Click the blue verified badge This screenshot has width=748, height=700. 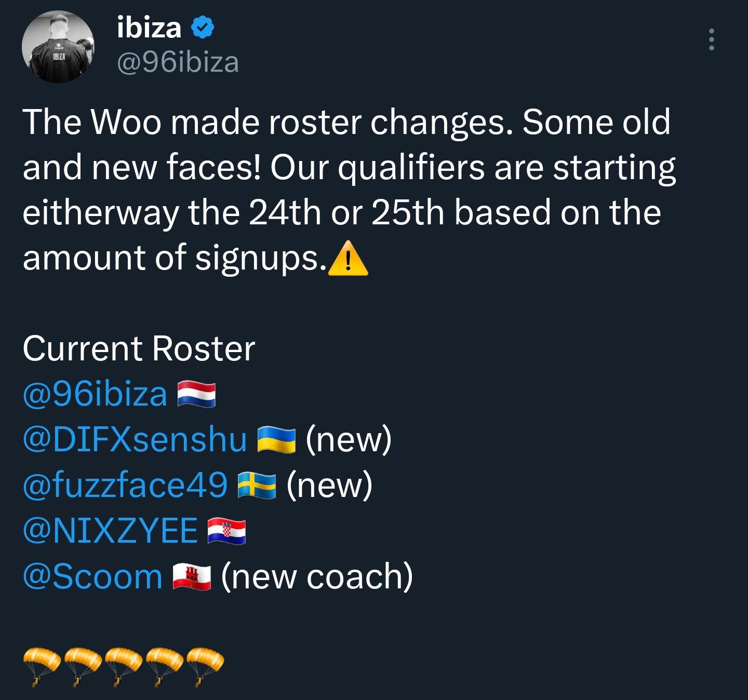point(202,28)
